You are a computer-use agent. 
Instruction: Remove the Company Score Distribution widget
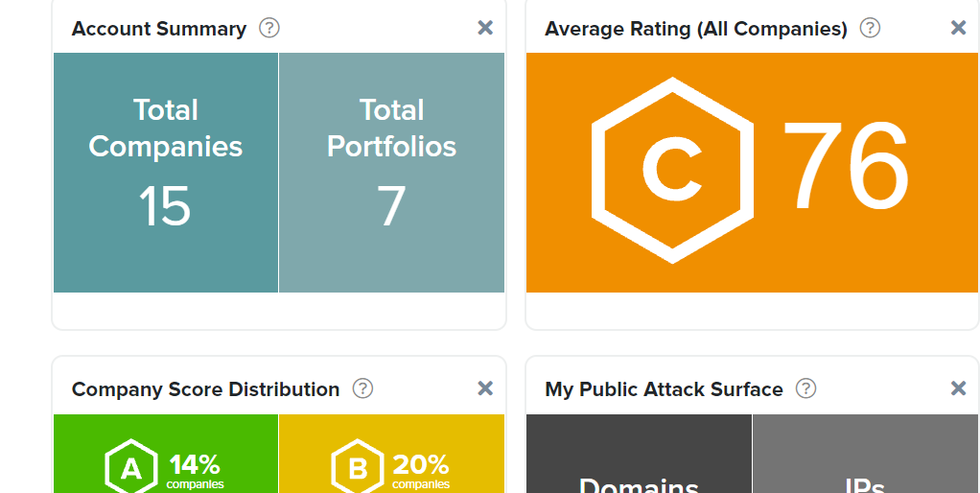[485, 388]
